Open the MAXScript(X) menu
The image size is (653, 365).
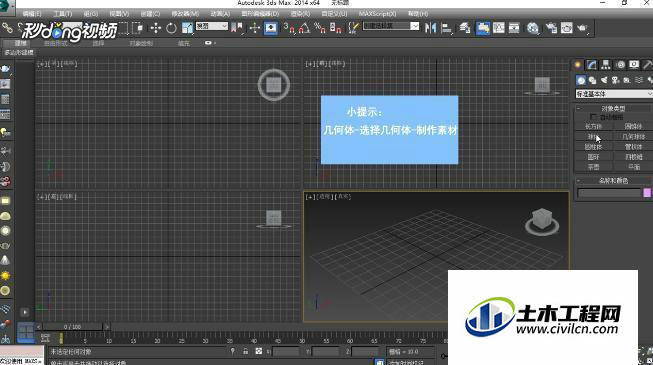point(377,14)
